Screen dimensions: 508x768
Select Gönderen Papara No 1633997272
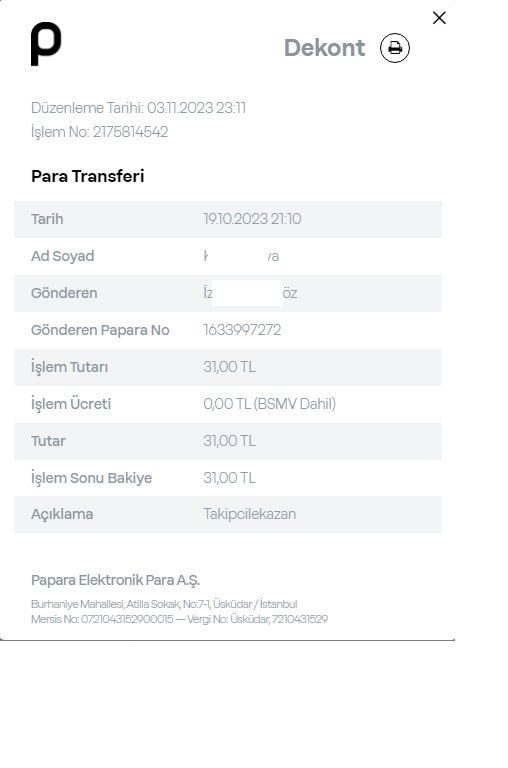[242, 330]
